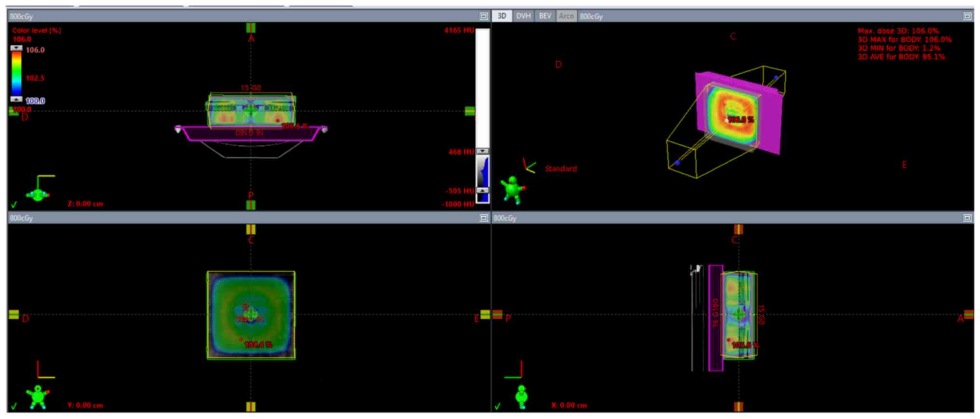Screen dimensions: 980x419
Task: Click the patient orientation figure in 3D view
Action: (513, 189)
